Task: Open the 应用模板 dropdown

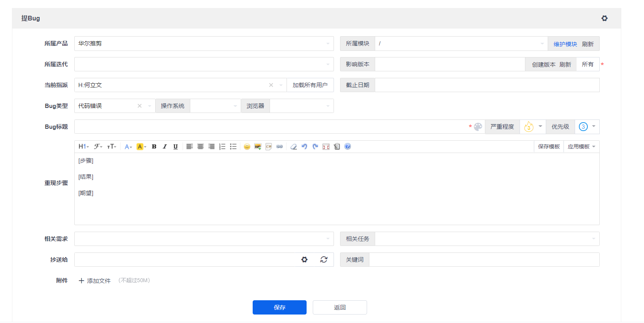Action: click(582, 146)
